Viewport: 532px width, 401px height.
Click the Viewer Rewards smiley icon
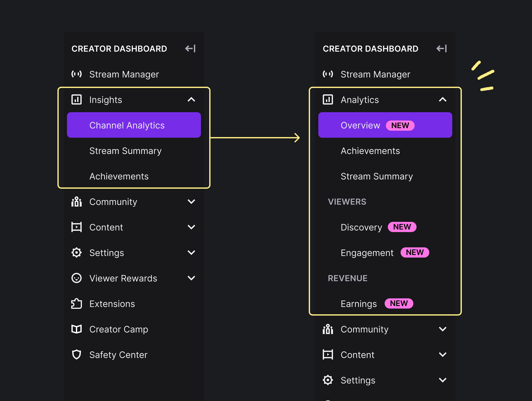coord(77,278)
